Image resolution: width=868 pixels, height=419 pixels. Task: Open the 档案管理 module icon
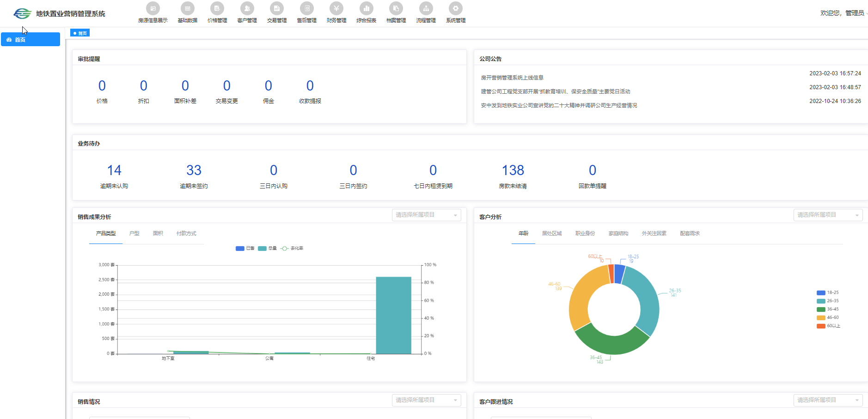(396, 8)
